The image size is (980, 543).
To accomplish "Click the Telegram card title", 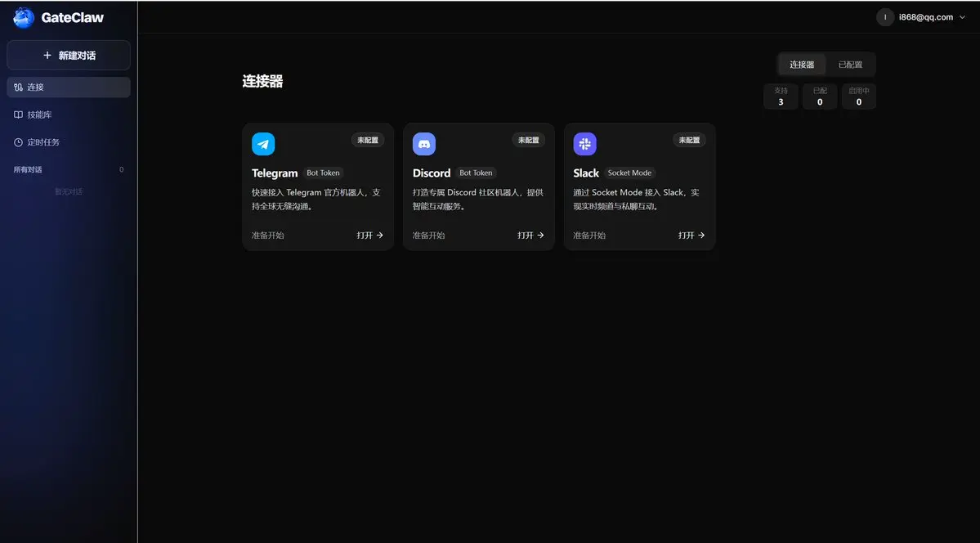I will [x=275, y=173].
